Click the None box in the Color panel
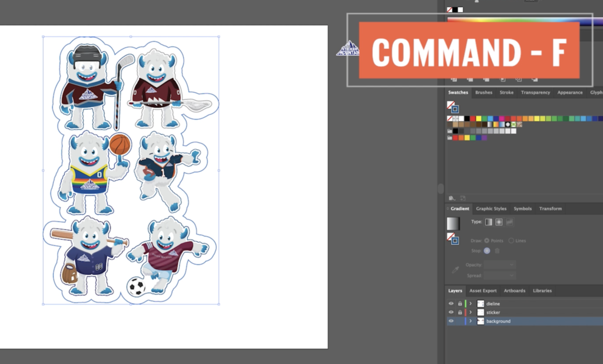 [449, 9]
